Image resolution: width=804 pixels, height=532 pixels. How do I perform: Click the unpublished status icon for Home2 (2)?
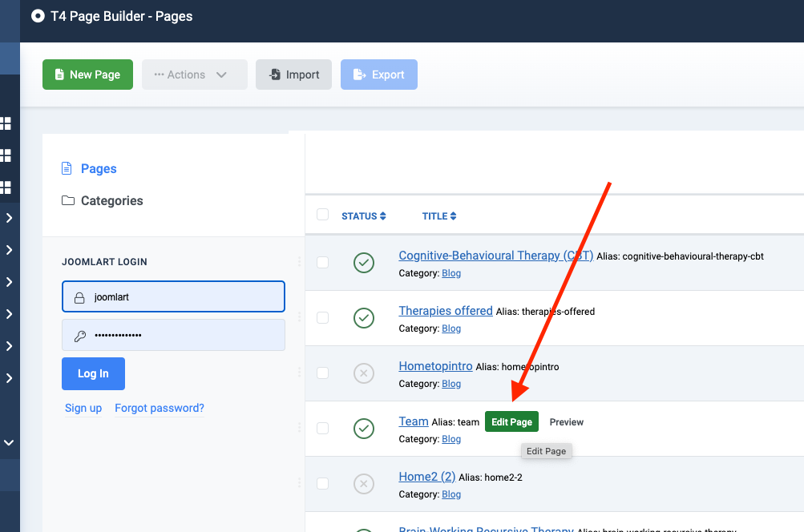(364, 484)
